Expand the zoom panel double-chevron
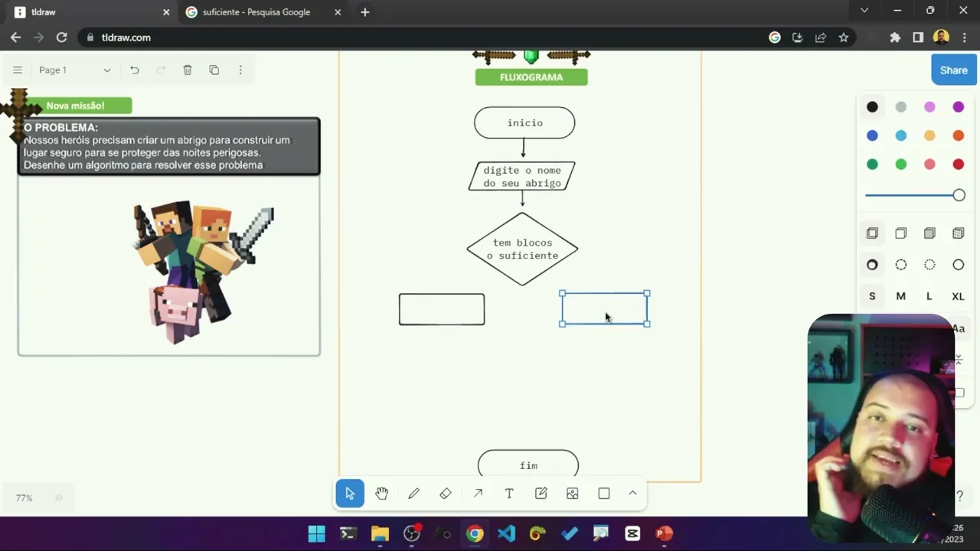 tap(59, 498)
